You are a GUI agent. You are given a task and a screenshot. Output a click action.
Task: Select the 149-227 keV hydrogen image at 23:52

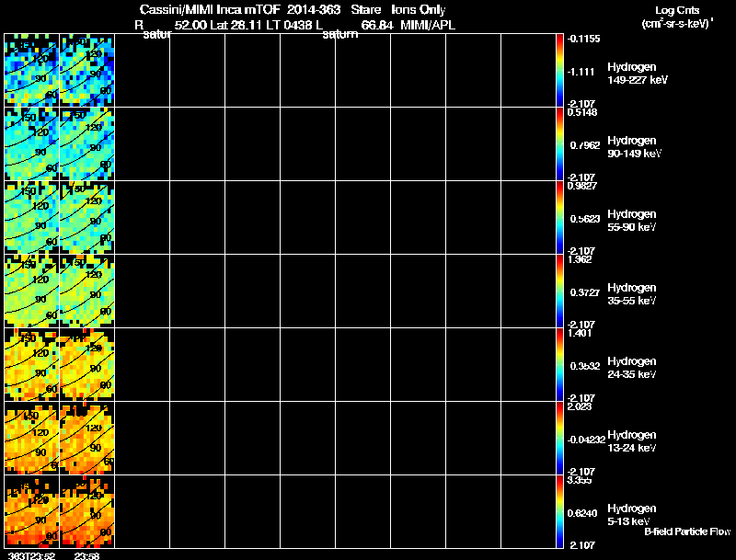click(32, 71)
